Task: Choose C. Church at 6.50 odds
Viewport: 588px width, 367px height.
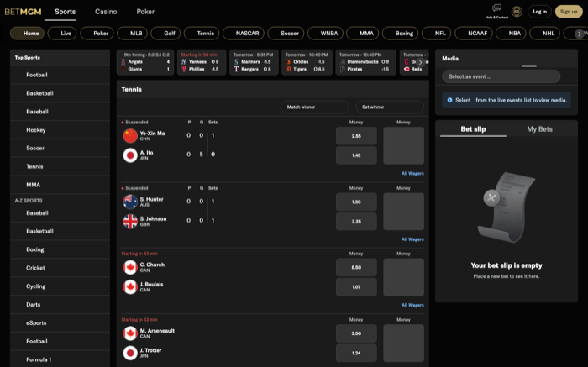Action: click(356, 267)
